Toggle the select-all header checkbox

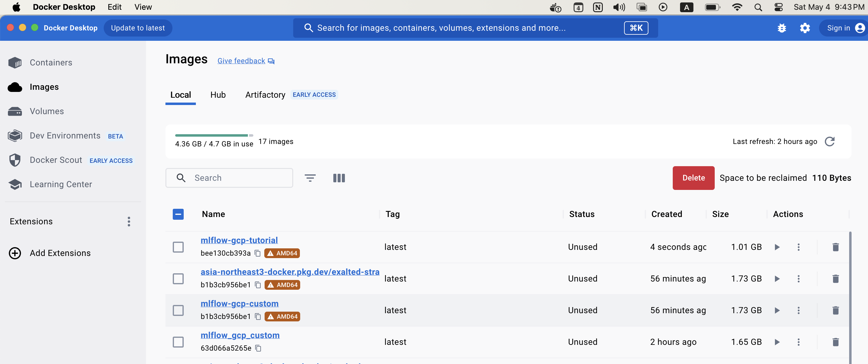point(178,214)
